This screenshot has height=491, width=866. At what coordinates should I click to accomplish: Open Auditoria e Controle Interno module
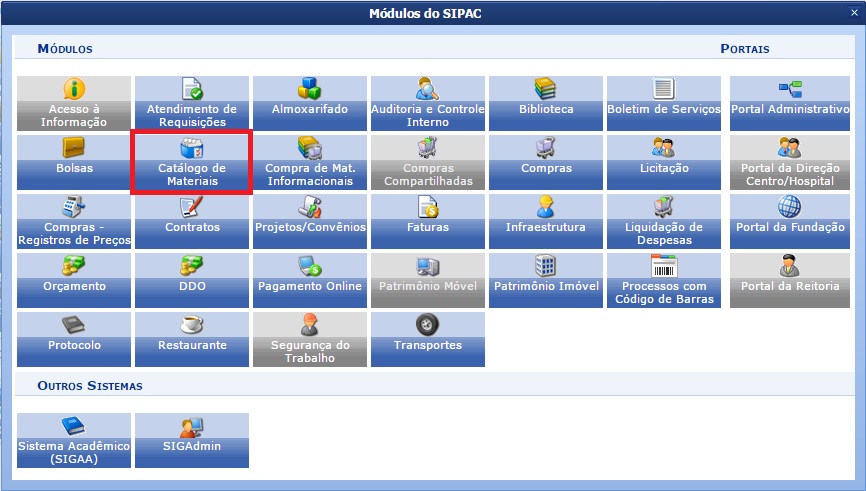[428, 103]
